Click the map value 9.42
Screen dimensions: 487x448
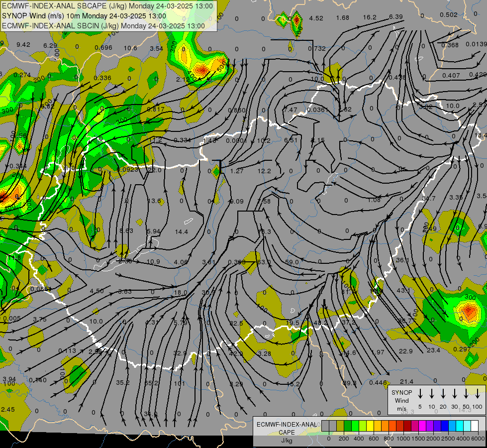(x=23, y=45)
